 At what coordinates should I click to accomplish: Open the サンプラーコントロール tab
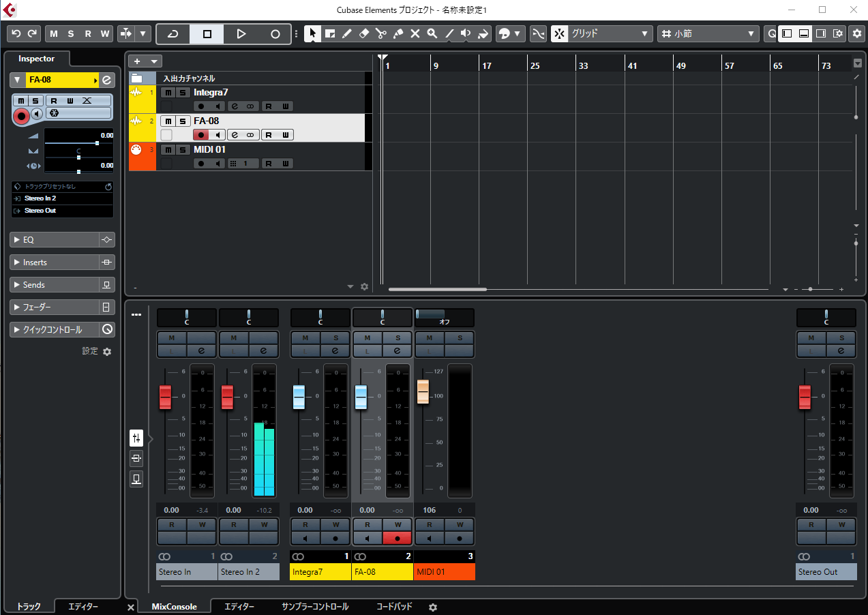[x=315, y=607]
